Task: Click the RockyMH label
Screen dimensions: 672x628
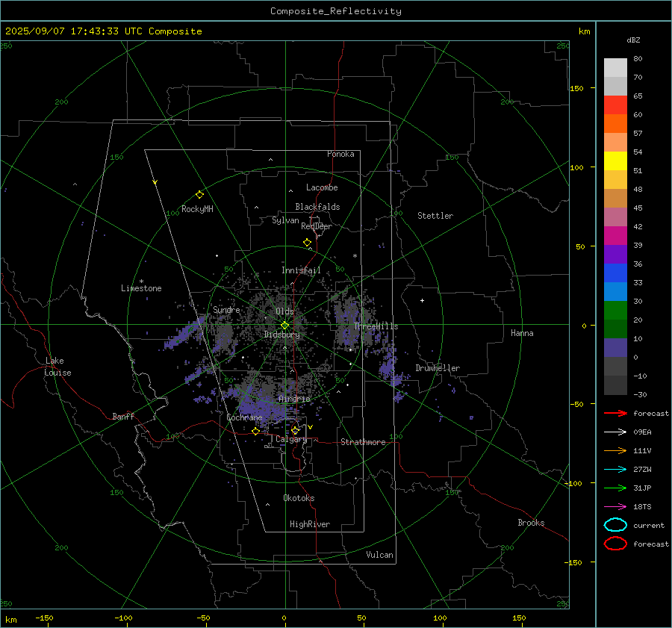Action: coord(197,209)
